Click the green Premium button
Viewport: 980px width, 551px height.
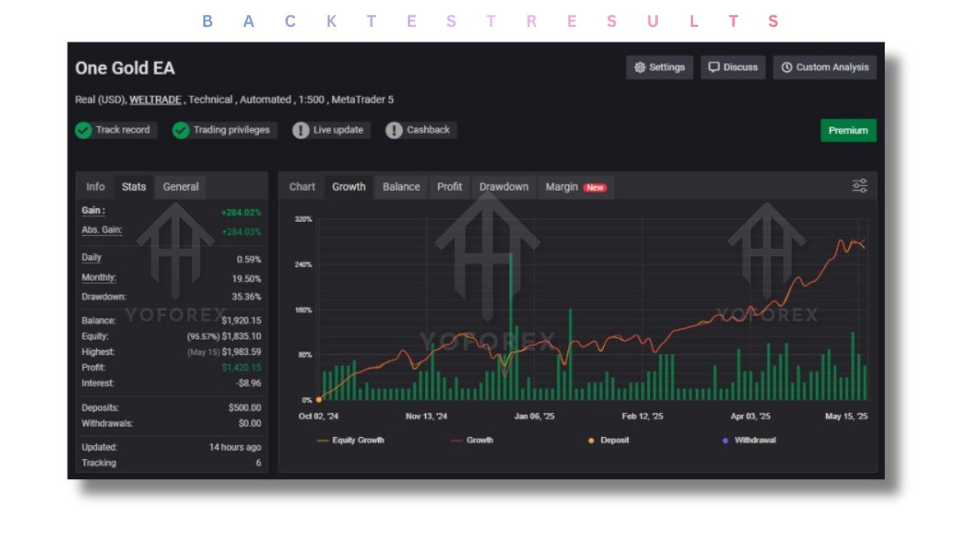848,130
